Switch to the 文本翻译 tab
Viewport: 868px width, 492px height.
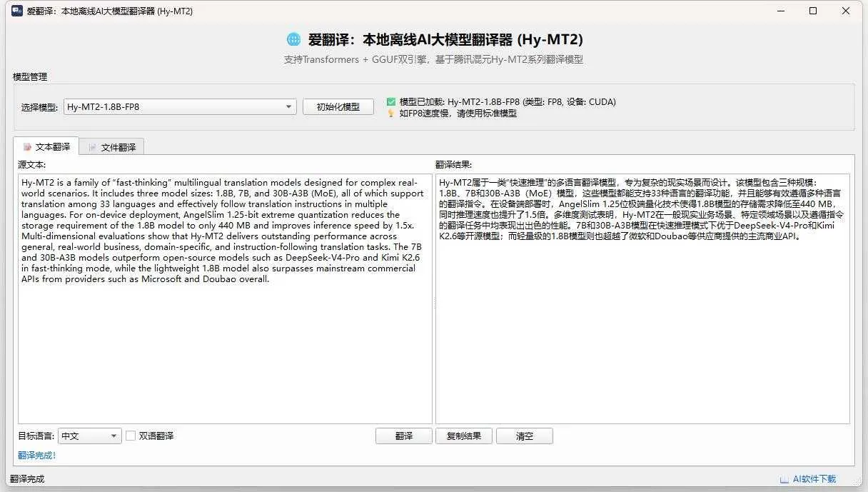(x=46, y=146)
